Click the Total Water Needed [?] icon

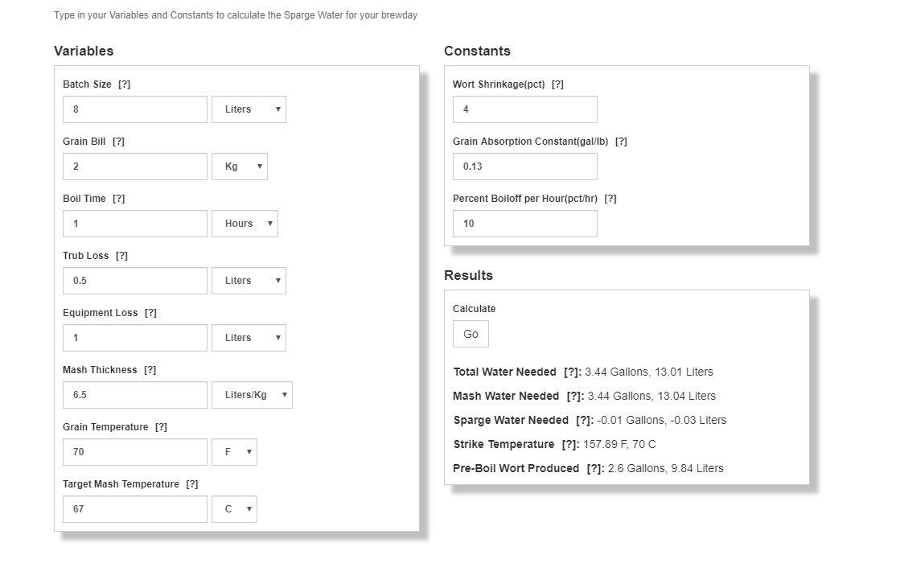(572, 372)
